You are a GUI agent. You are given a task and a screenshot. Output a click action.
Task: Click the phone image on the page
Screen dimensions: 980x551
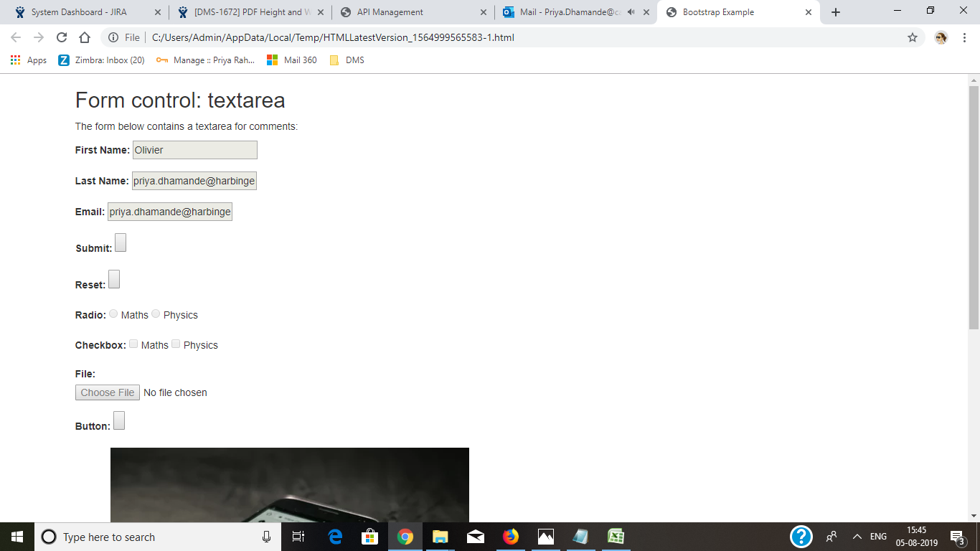290,485
